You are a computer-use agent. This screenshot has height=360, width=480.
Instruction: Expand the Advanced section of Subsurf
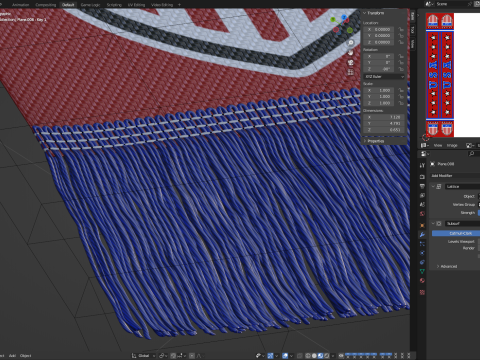(438, 266)
